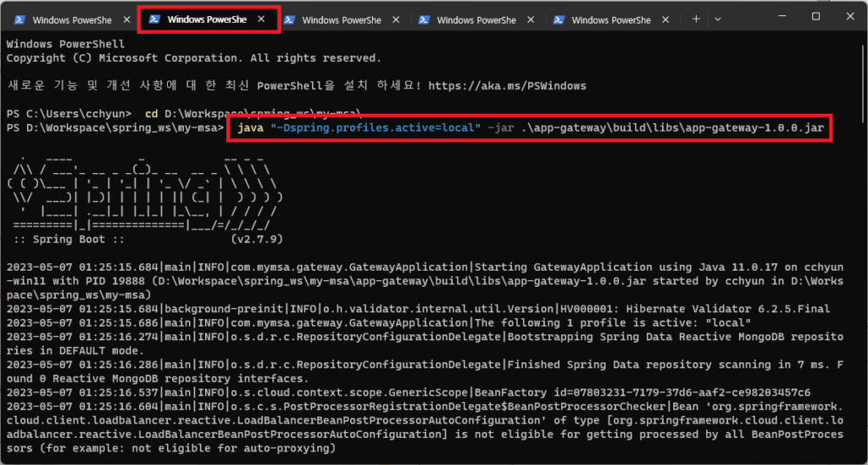The height and width of the screenshot is (465, 868).
Task: Close the Windows Terminal window
Action: (850, 17)
